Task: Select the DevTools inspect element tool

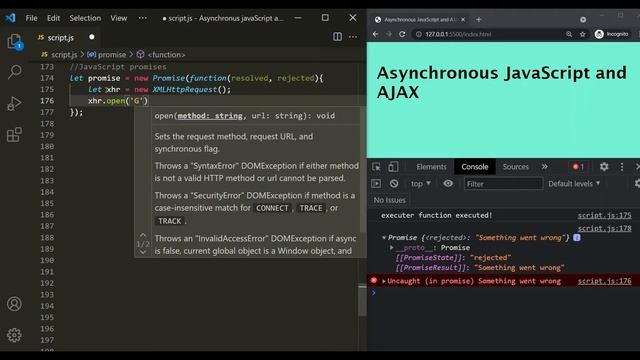Action: tap(376, 167)
